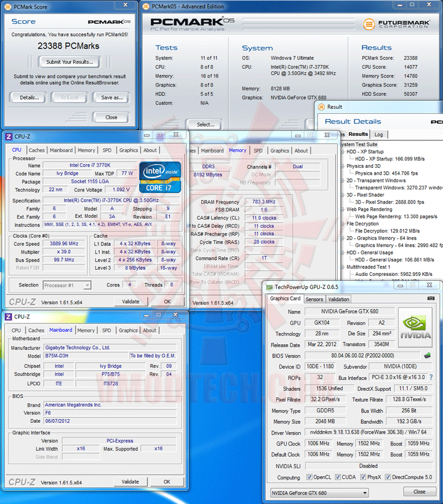Click CPU-Z title icon in top CPU-Z window

[x=9, y=136]
